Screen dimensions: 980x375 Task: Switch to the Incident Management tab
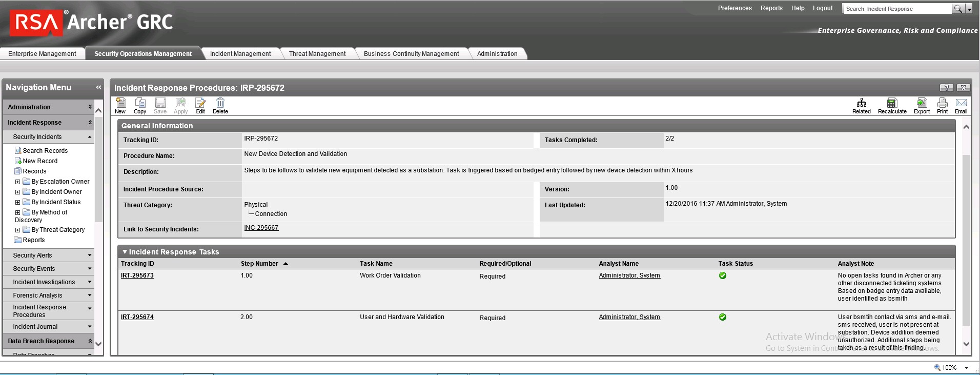pyautogui.click(x=240, y=53)
